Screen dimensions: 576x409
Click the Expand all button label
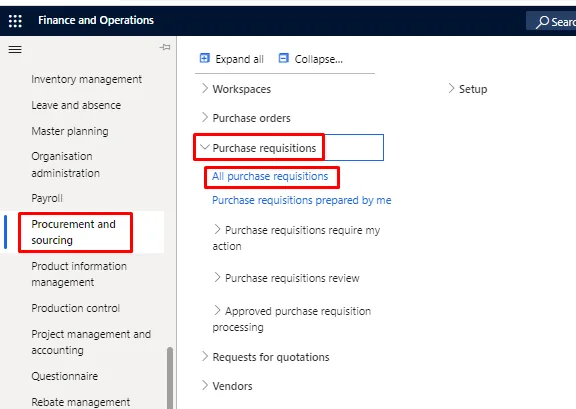click(239, 59)
